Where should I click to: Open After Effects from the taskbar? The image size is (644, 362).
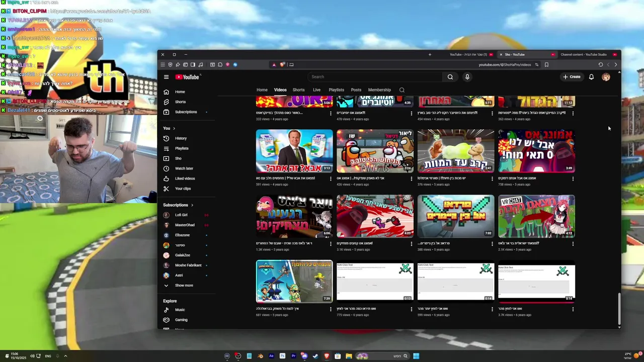pyautogui.click(x=271, y=356)
